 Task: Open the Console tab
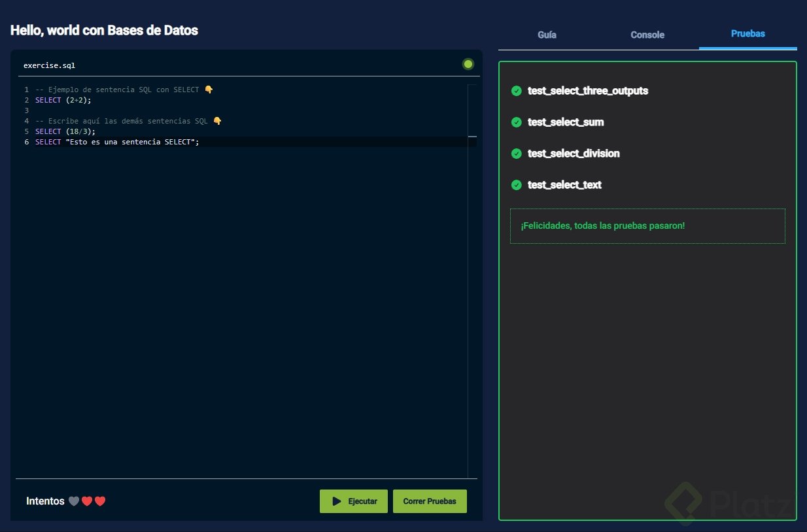click(x=647, y=35)
